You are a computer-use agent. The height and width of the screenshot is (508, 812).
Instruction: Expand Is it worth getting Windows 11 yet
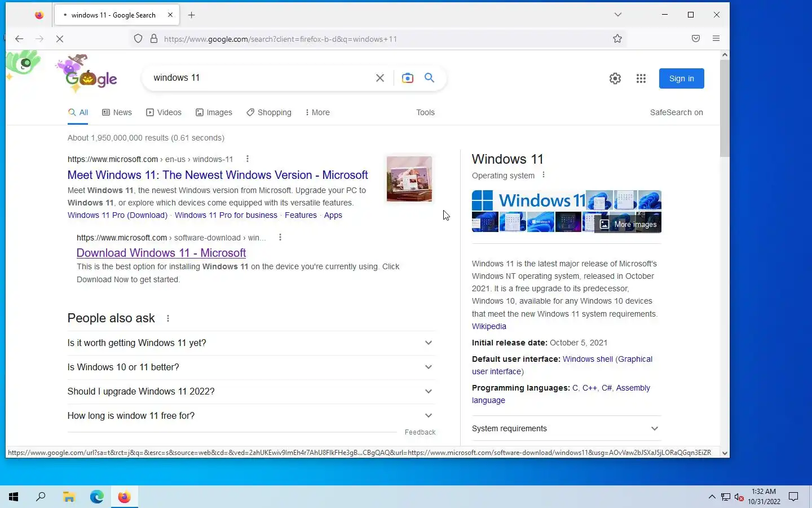pyautogui.click(x=251, y=343)
